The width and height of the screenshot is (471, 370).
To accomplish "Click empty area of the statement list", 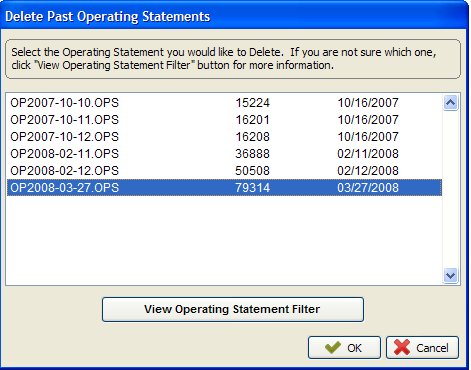I will pos(224,240).
